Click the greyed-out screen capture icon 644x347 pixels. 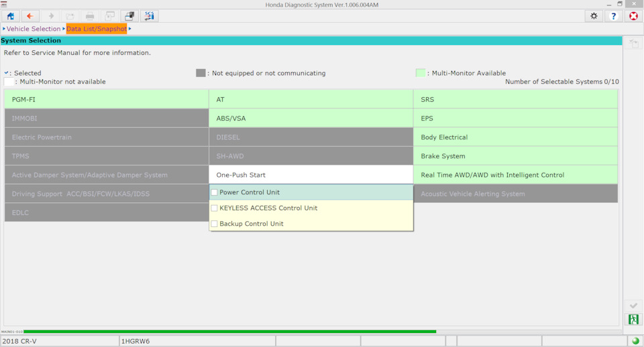click(x=109, y=16)
